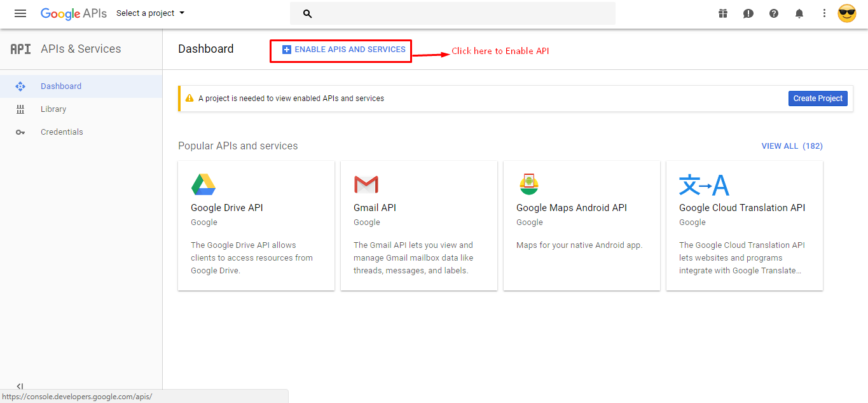Open the account avatar with sunglasses
868x403 pixels.
[847, 13]
